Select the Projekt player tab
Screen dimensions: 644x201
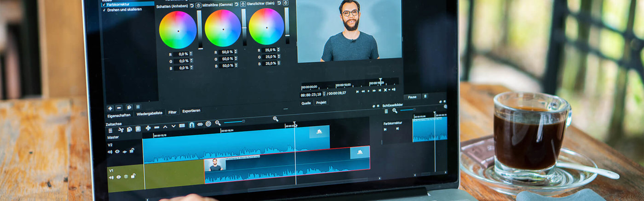click(x=321, y=102)
